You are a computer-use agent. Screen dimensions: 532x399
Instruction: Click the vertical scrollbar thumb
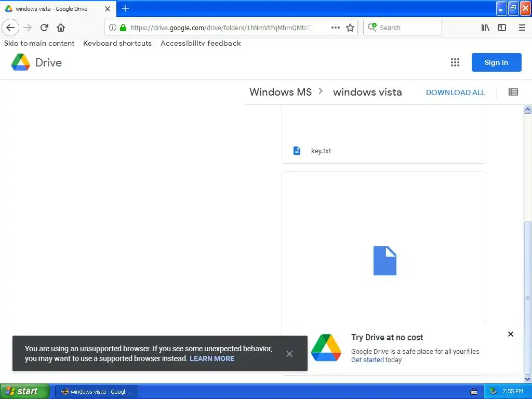click(x=527, y=298)
